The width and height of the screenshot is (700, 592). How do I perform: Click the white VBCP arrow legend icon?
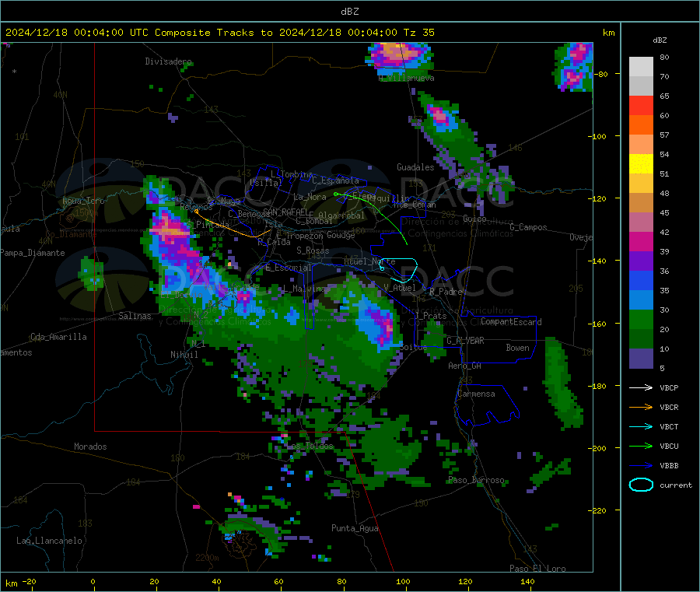pos(641,387)
